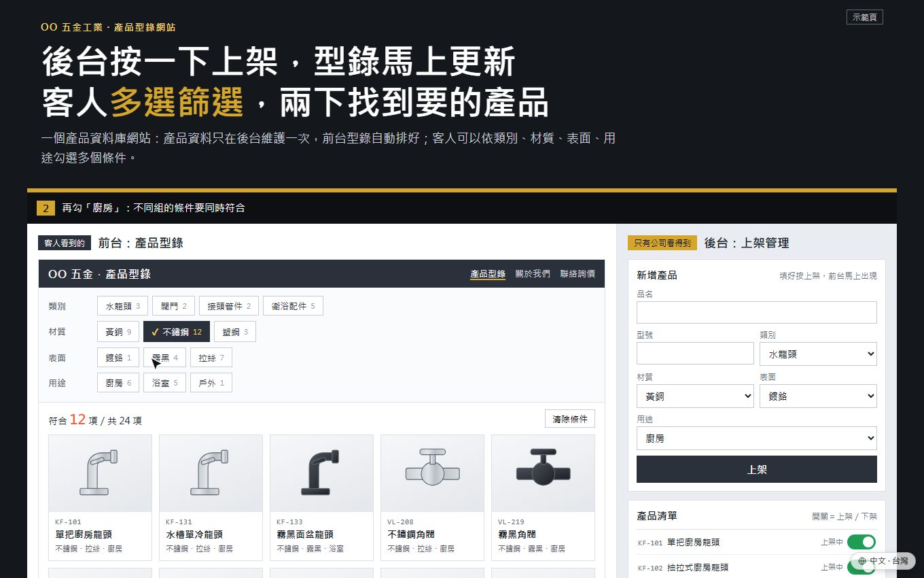Select the 鍍鉻 surface filter
The height and width of the screenshot is (578, 924).
pyautogui.click(x=118, y=358)
